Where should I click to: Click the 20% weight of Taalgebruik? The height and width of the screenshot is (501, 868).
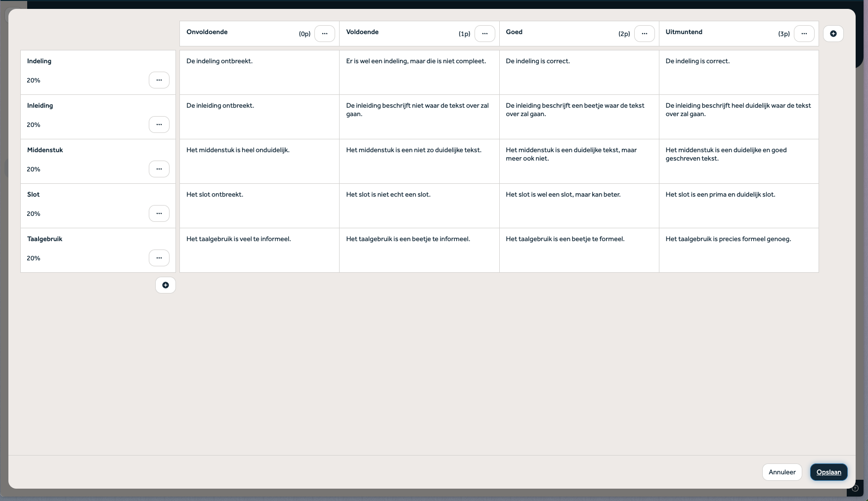coord(34,258)
